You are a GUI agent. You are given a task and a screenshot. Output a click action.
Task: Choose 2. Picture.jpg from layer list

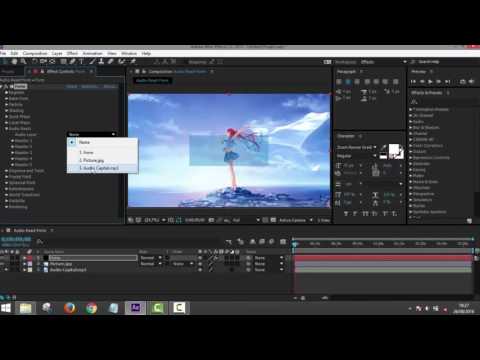coord(102,160)
